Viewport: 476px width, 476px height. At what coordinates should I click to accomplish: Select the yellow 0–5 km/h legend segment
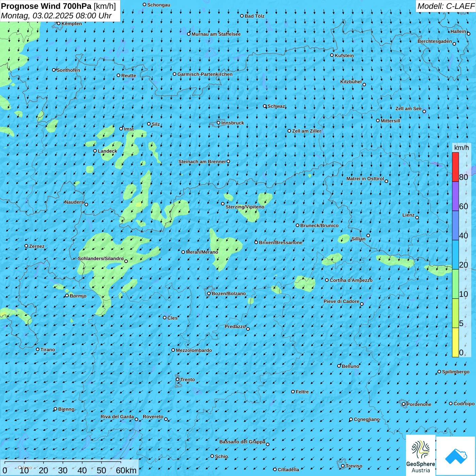coord(455,342)
